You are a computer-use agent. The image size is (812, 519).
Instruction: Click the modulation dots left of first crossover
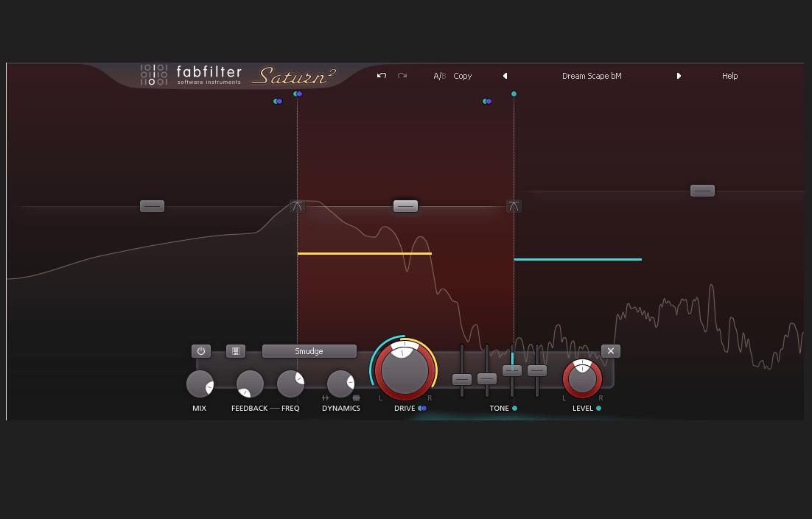tap(278, 102)
